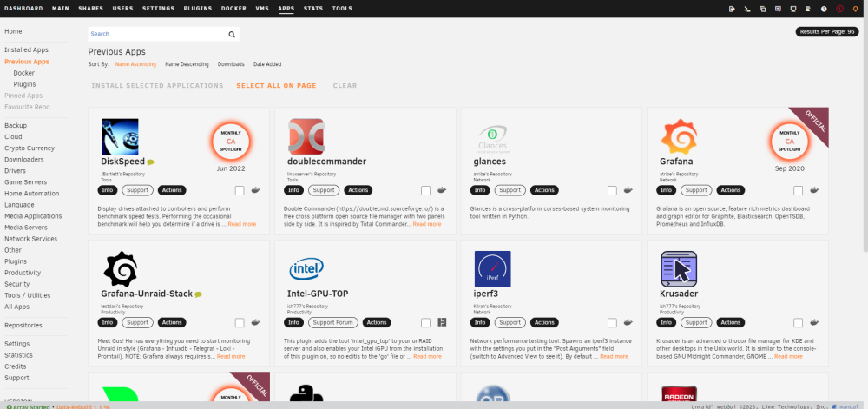The image size is (868, 409).
Task: Check the DiskSpeed selection checkbox
Action: [240, 190]
